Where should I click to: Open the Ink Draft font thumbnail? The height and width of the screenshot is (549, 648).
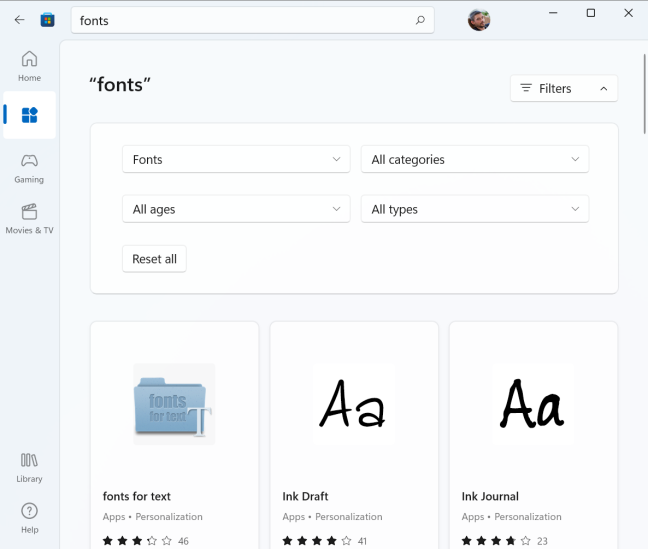tap(354, 404)
